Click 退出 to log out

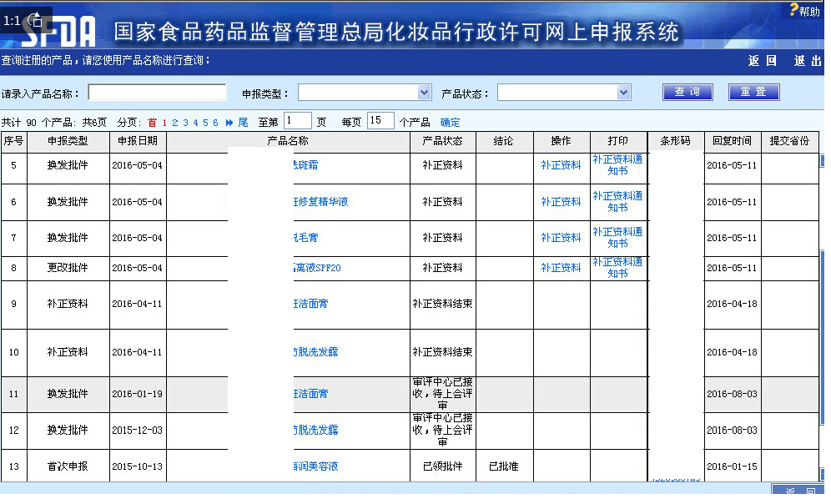pyautogui.click(x=808, y=61)
